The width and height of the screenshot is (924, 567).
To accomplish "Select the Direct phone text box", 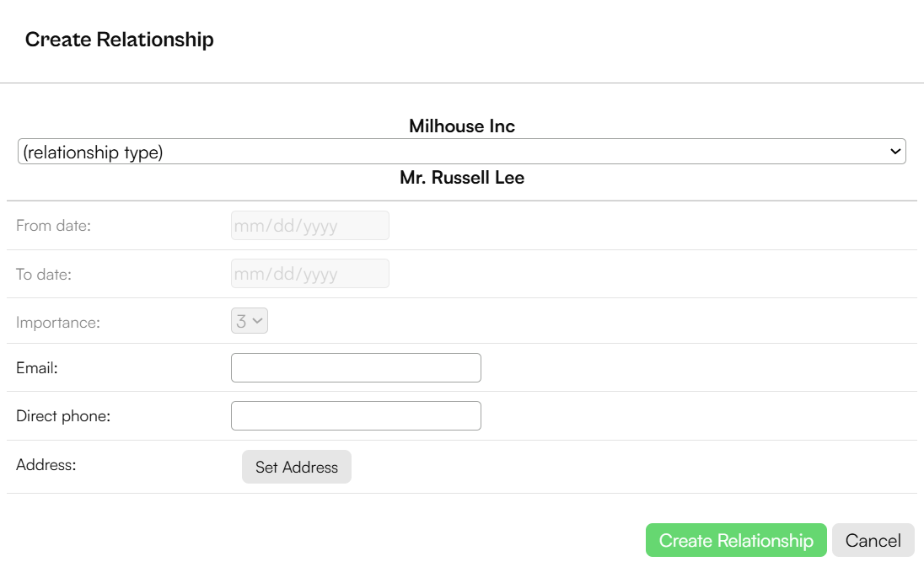I will point(356,415).
